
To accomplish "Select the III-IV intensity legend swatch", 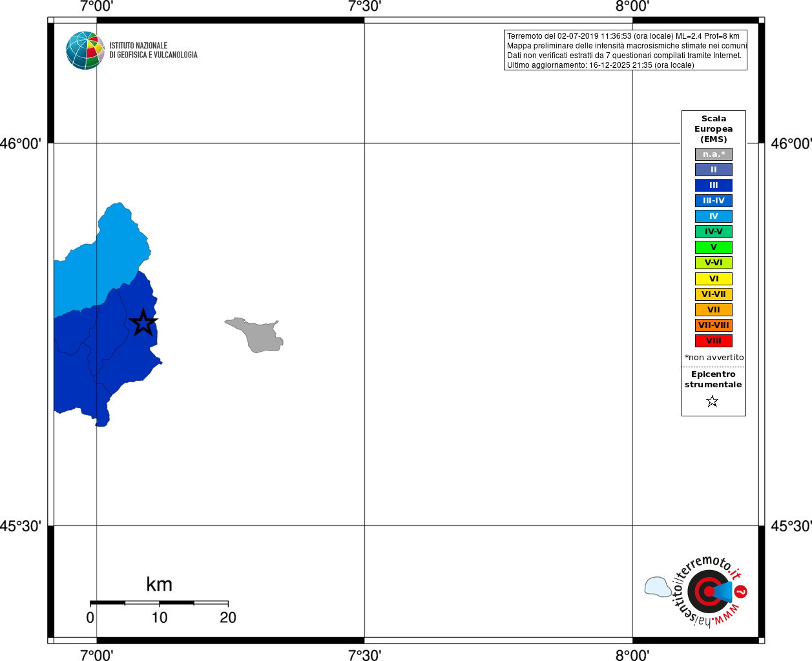I will coord(714,201).
